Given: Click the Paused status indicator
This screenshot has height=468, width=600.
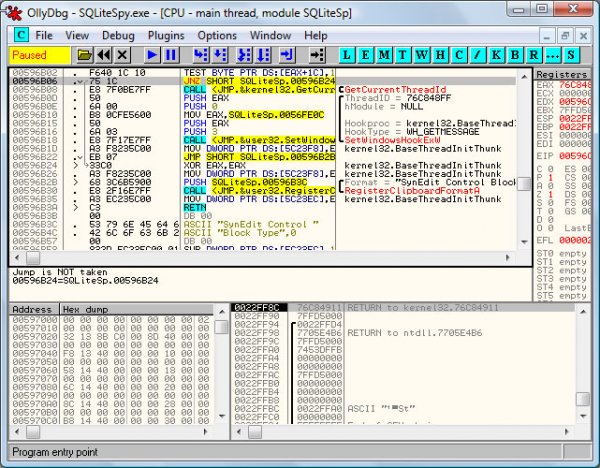Looking at the screenshot, I should pos(39,55).
